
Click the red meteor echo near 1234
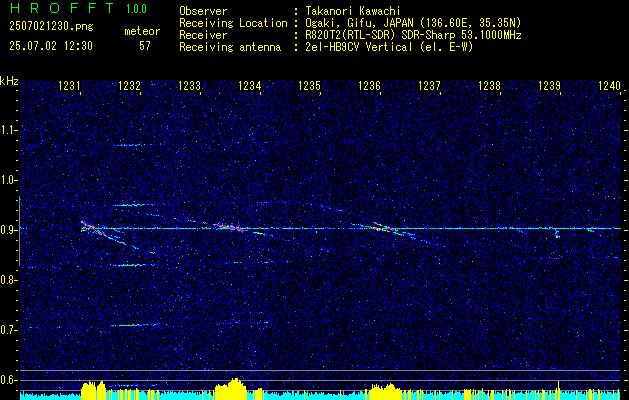tap(229, 227)
